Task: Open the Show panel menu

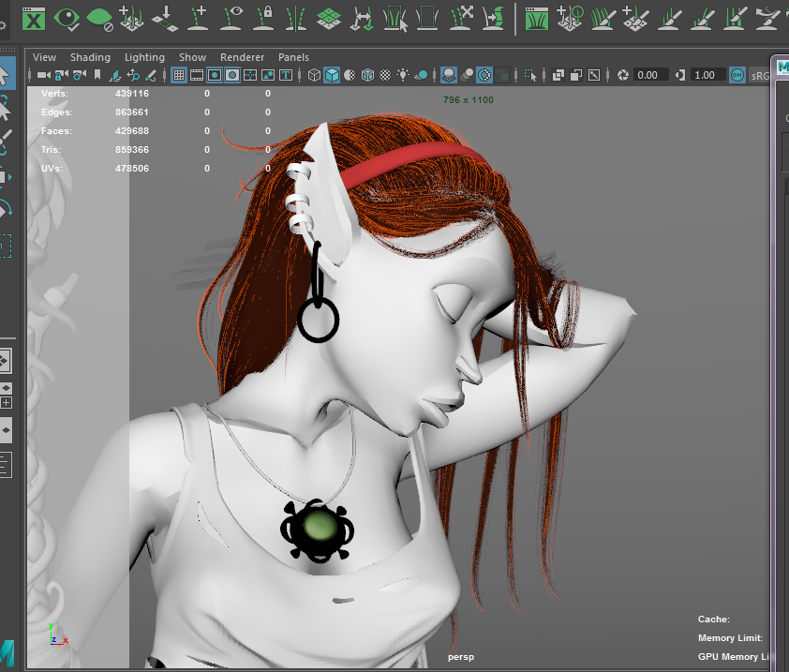Action: [192, 57]
